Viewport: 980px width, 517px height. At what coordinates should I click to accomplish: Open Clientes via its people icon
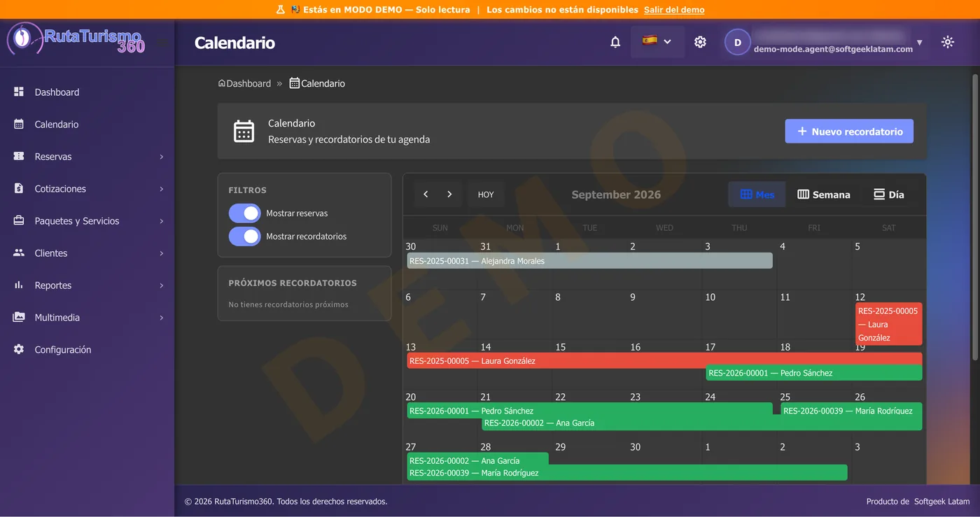coord(19,253)
